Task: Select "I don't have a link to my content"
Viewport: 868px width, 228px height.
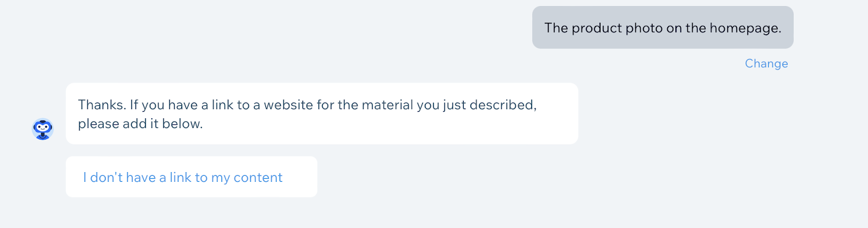Action: pyautogui.click(x=183, y=178)
